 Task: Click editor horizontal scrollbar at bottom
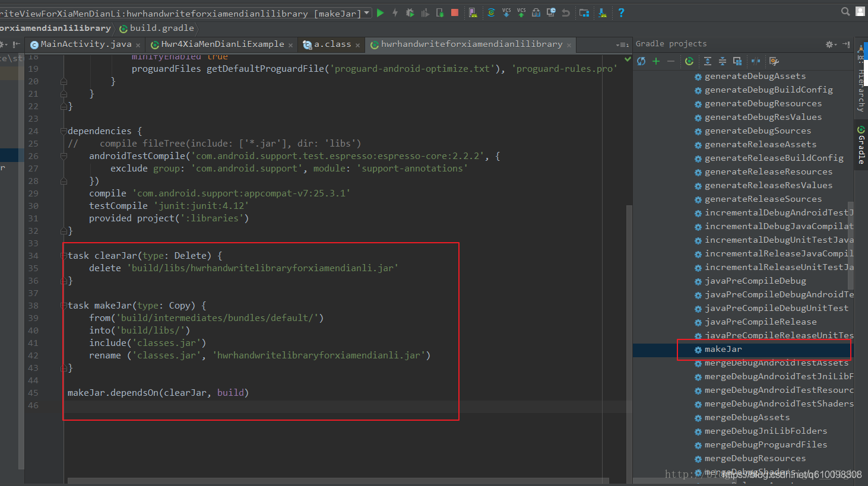point(338,481)
